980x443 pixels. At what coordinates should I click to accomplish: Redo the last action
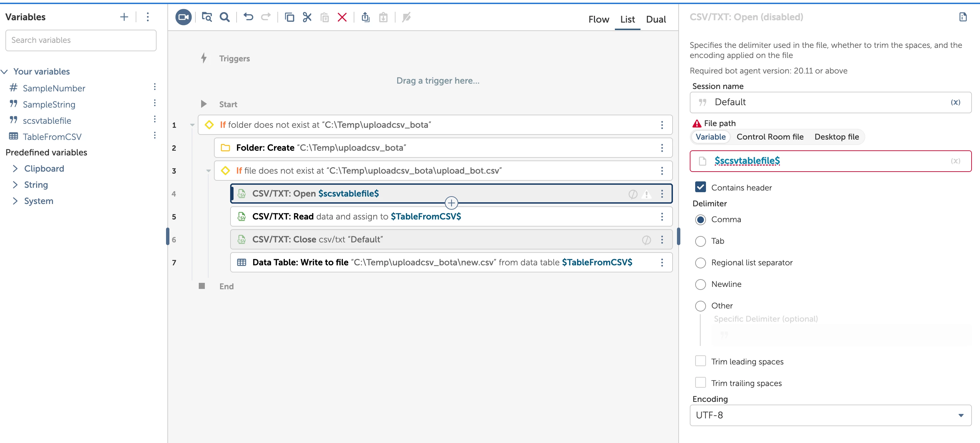click(x=266, y=17)
